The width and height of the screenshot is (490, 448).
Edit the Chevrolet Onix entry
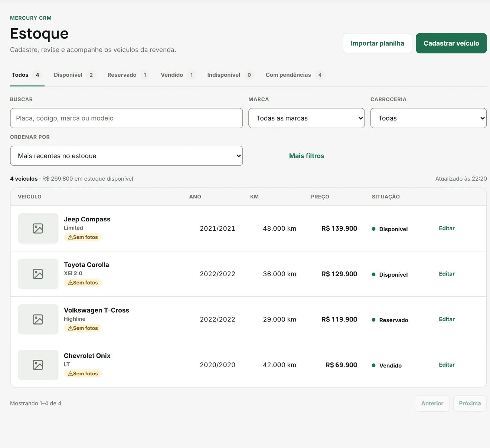click(x=447, y=365)
